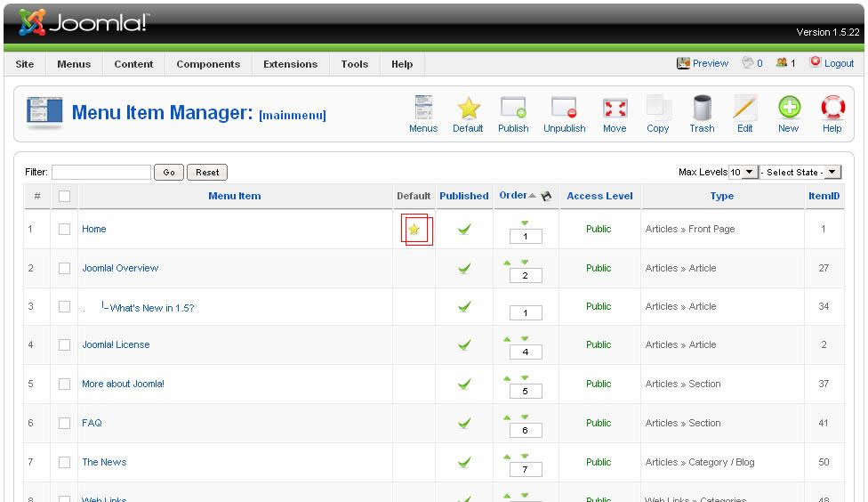The image size is (868, 502).
Task: Sort by Menu Item column header
Action: click(234, 196)
